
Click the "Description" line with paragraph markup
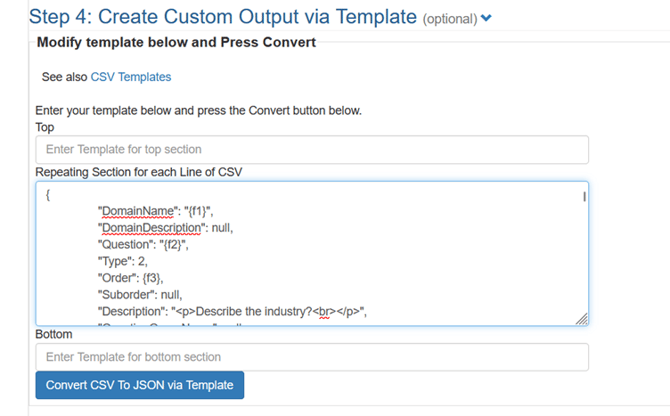click(232, 312)
